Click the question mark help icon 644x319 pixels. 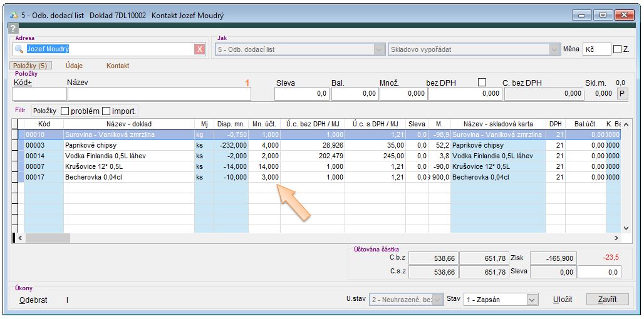point(13,28)
